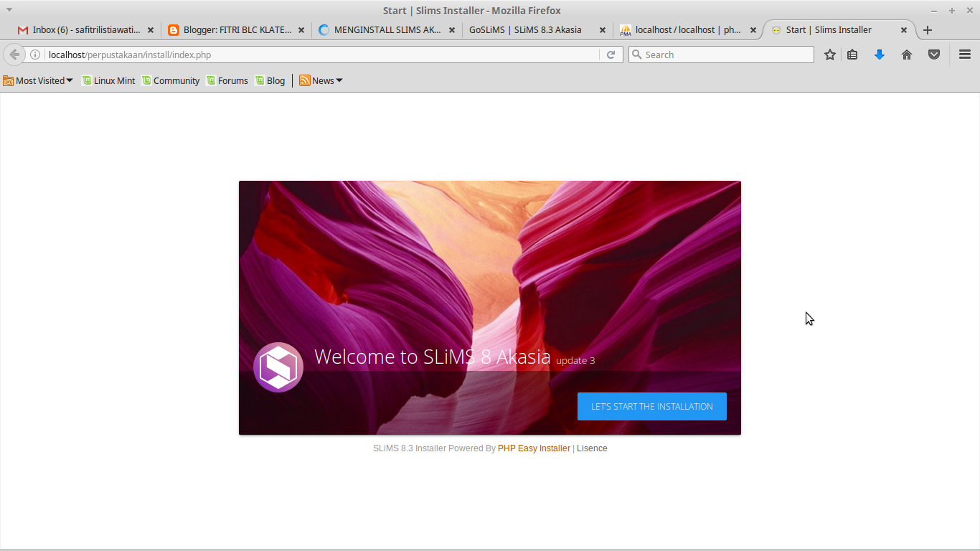Expand the News feed dropdown

pos(321,80)
